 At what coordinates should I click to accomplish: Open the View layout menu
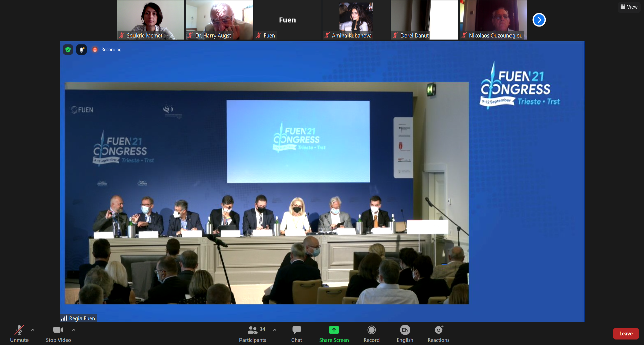tap(629, 7)
